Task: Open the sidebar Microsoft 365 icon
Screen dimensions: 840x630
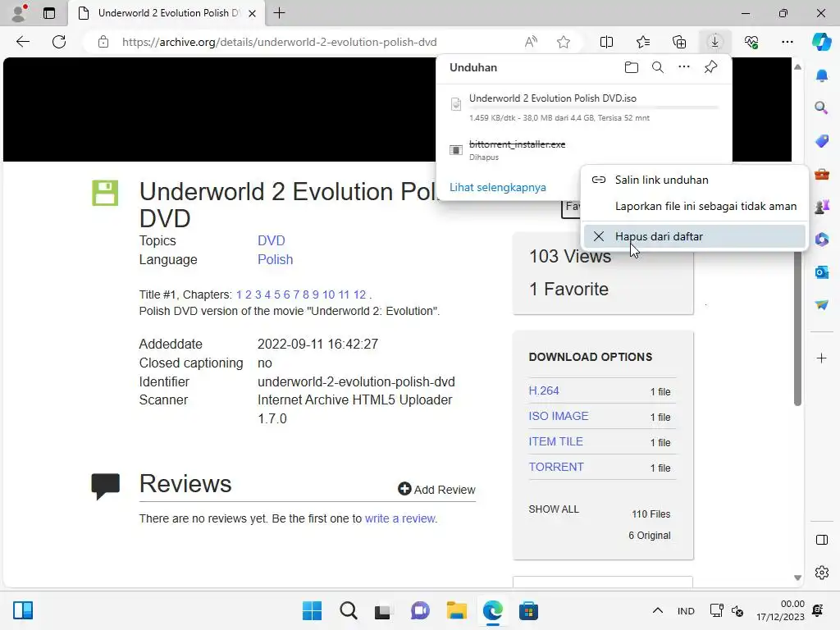Action: pos(821,239)
